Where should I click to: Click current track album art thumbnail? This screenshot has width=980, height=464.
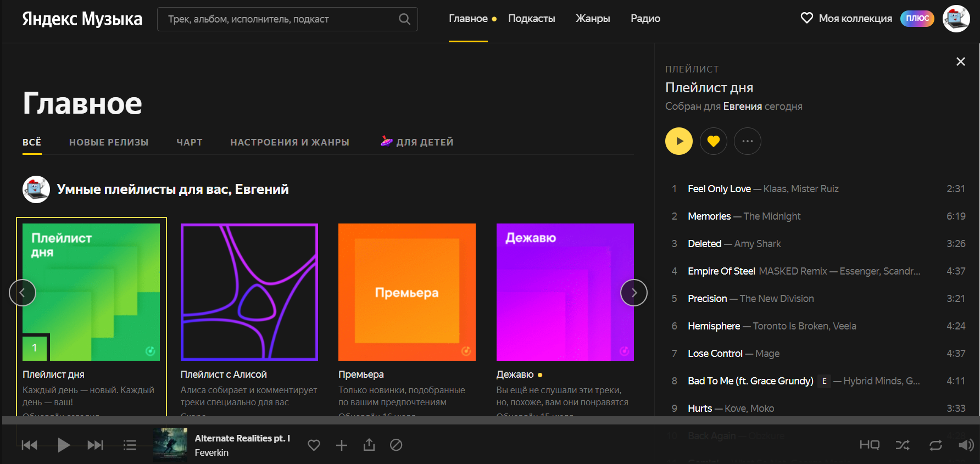pyautogui.click(x=170, y=445)
